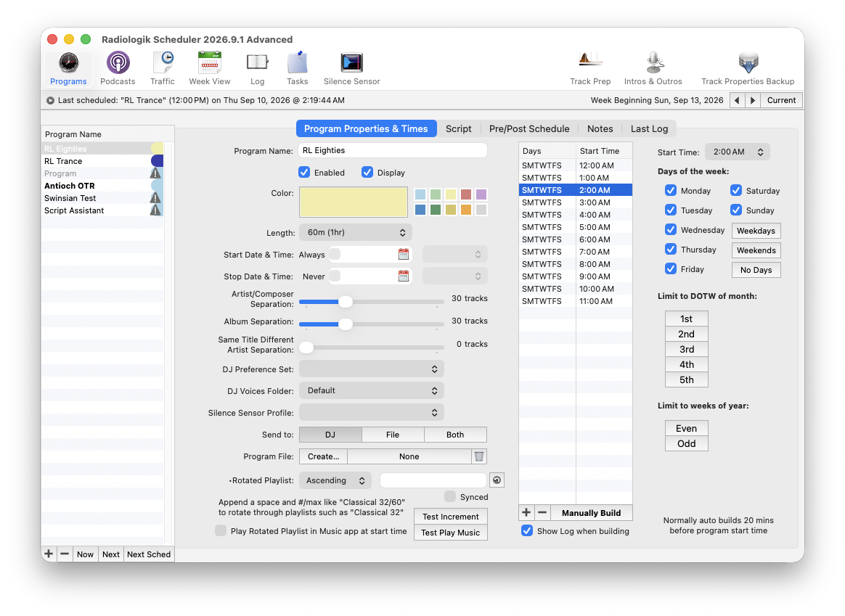
Task: Click the rotated playlist refresh icon
Action: (497, 480)
